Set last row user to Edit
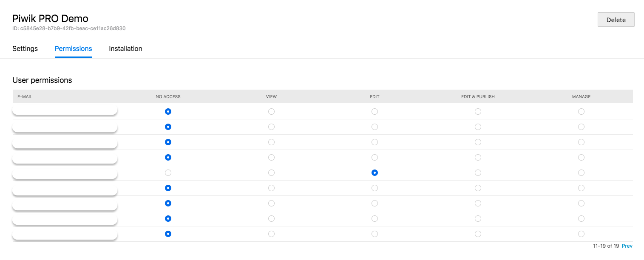Viewport: 644px width, 260px height. click(x=374, y=234)
